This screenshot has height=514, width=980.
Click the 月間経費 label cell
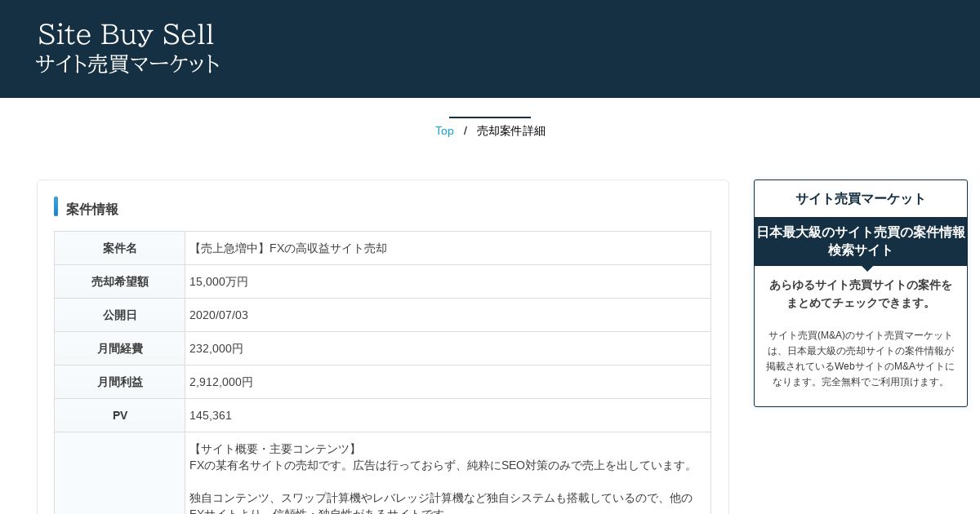[x=120, y=348]
